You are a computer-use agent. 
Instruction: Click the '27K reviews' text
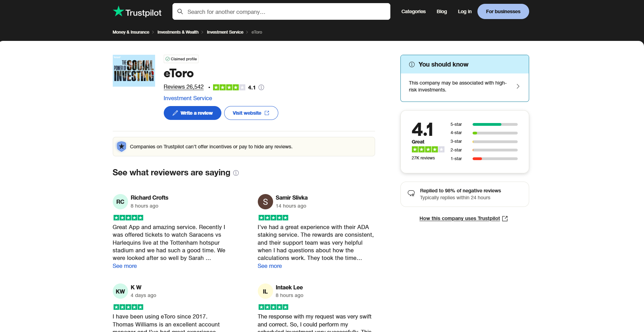click(x=423, y=158)
